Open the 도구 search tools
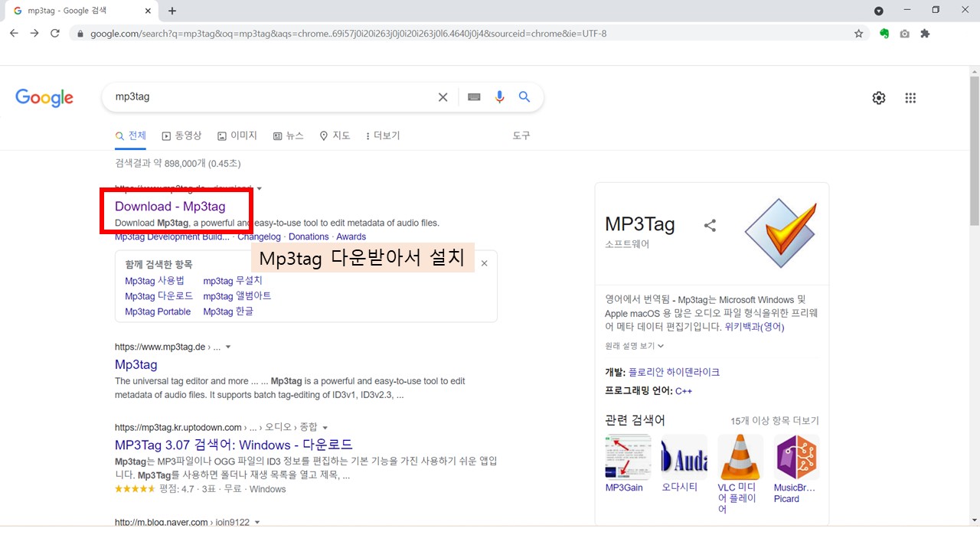980x551 pixels. pos(521,135)
